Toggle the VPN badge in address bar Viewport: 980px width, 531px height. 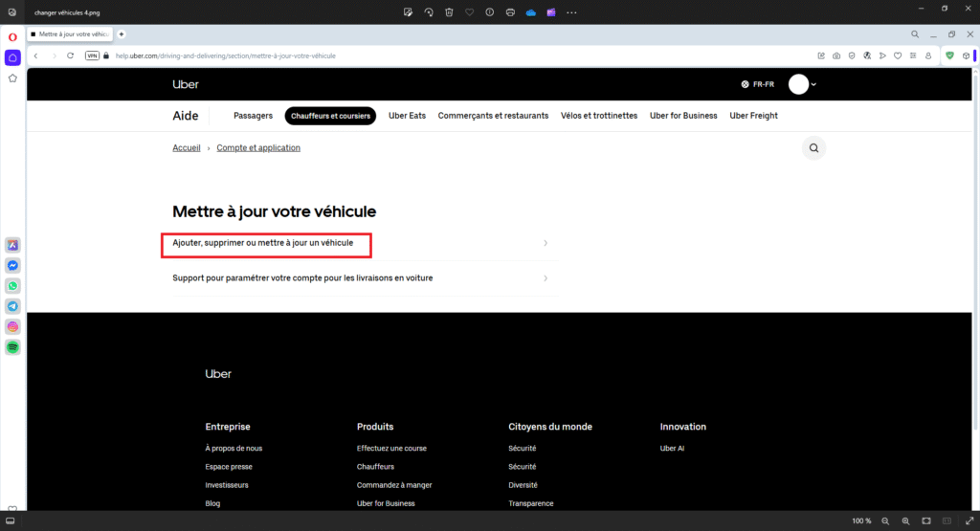(x=92, y=55)
